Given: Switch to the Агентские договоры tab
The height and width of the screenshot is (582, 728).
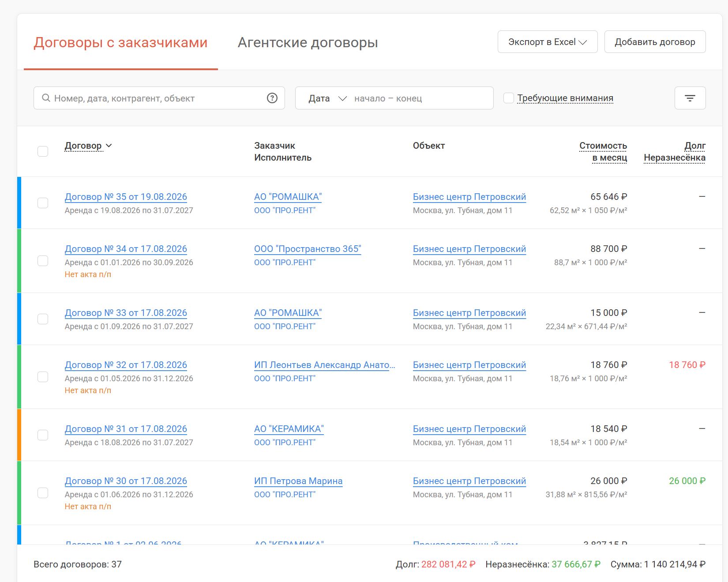Looking at the screenshot, I should [x=308, y=42].
